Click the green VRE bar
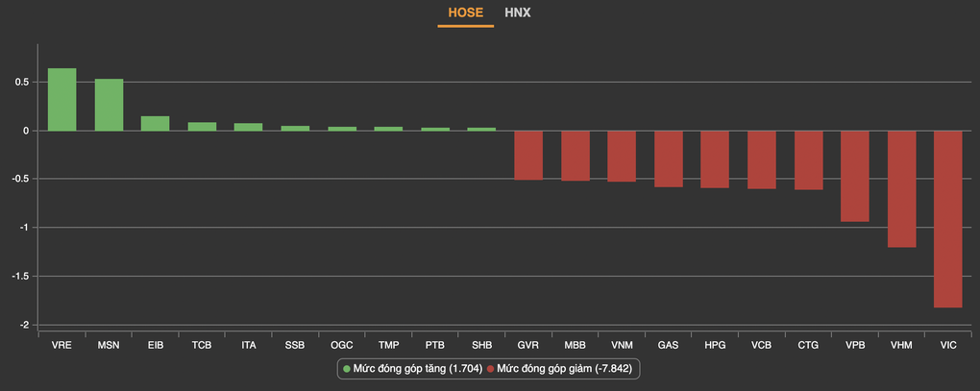This screenshot has width=980, height=391. (x=61, y=100)
